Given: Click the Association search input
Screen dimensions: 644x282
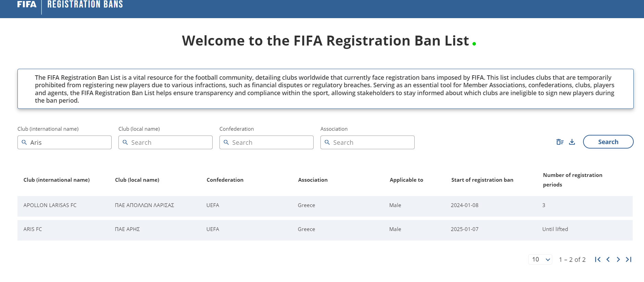Looking at the screenshot, I should 371,142.
